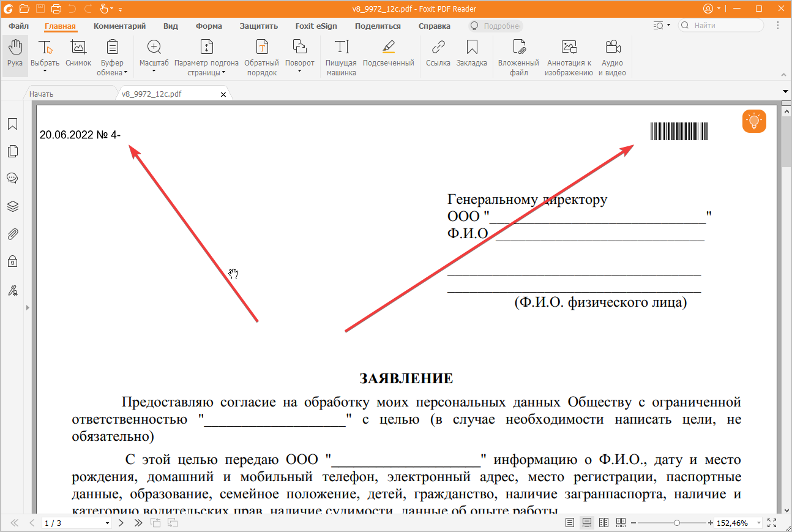This screenshot has height=532, width=792.
Task: Open the Поворот rotation dropdown
Action: click(299, 70)
